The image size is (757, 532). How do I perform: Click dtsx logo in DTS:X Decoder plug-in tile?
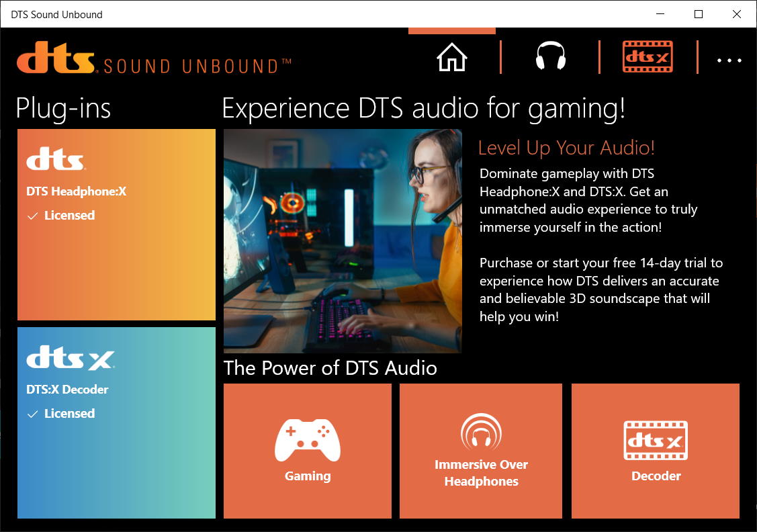[71, 359]
